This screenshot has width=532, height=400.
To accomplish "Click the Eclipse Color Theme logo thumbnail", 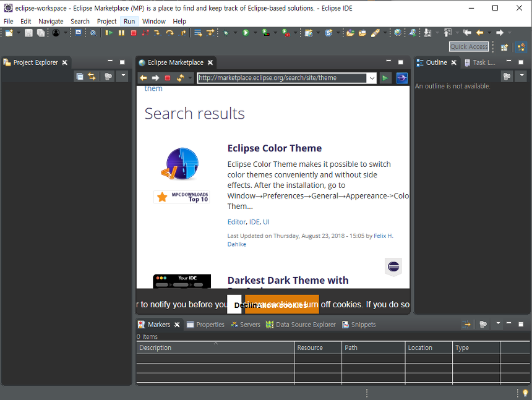I will [x=181, y=164].
